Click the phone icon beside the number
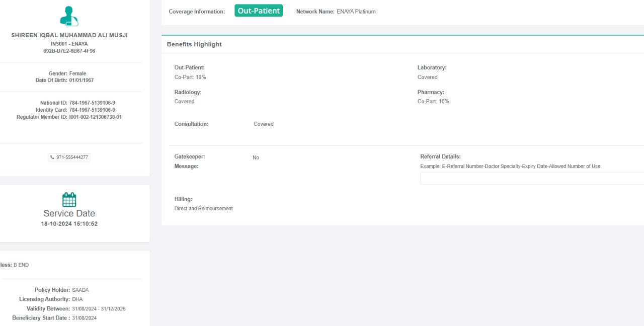This screenshot has width=644, height=326. point(52,157)
